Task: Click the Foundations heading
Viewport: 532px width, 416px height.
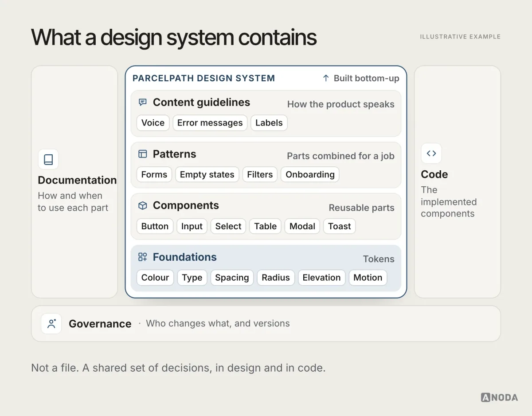Action: [185, 257]
